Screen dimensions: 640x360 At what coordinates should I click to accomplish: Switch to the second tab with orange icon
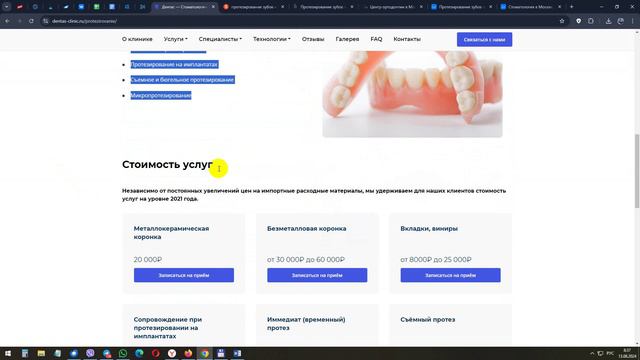[253, 7]
